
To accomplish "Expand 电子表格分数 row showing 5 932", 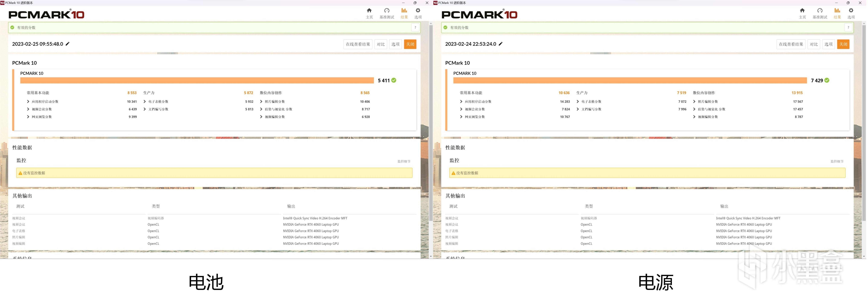I will [x=145, y=102].
